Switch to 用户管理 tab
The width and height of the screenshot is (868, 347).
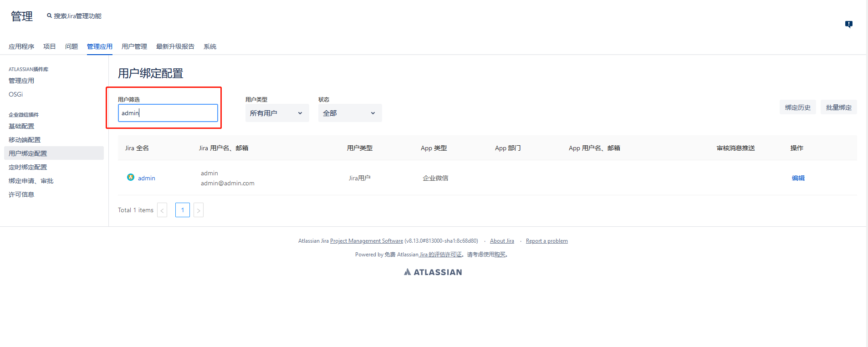coord(134,46)
